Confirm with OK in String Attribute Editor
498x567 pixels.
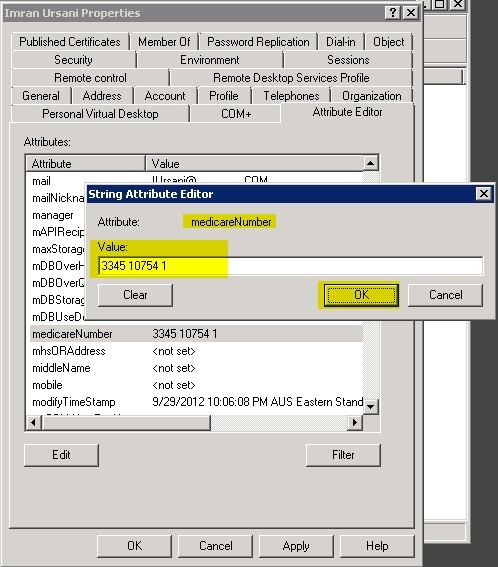coord(361,295)
